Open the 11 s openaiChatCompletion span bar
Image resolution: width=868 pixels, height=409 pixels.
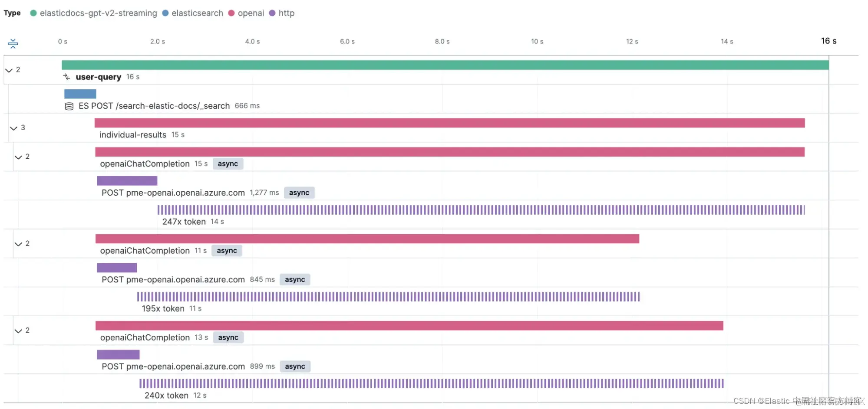pyautogui.click(x=367, y=239)
